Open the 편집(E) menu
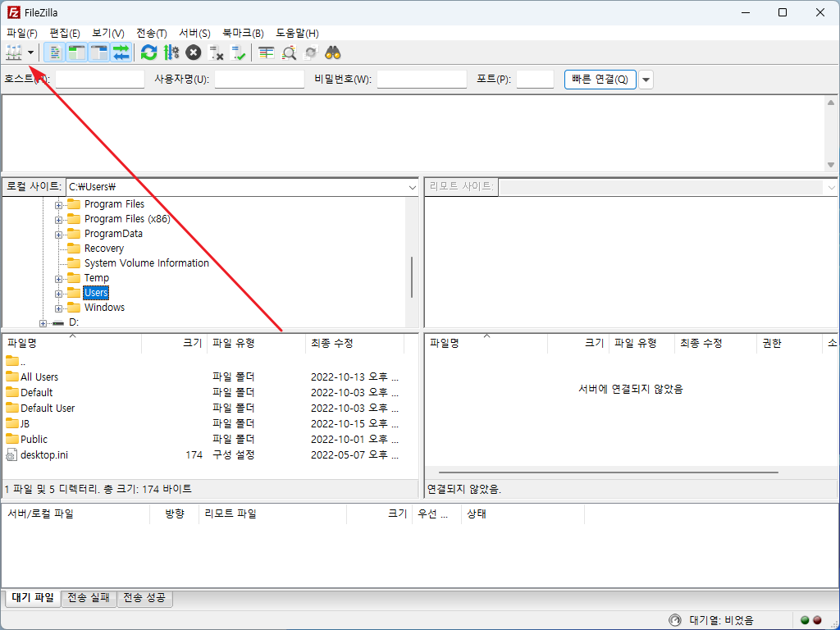840x630 pixels. click(64, 33)
